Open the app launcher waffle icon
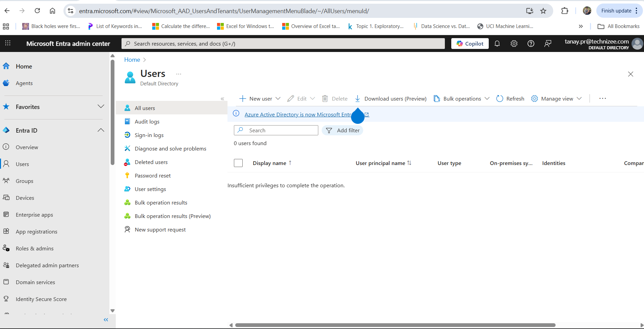 (x=8, y=43)
